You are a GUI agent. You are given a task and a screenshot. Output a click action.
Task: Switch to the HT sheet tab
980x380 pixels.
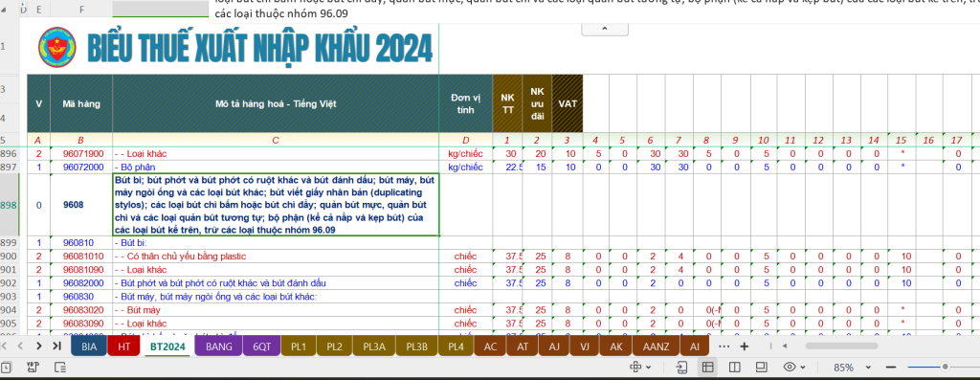[123, 346]
